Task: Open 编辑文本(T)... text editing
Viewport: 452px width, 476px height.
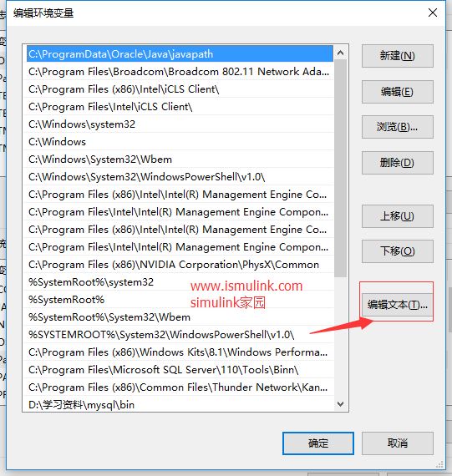Action: pyautogui.click(x=398, y=305)
